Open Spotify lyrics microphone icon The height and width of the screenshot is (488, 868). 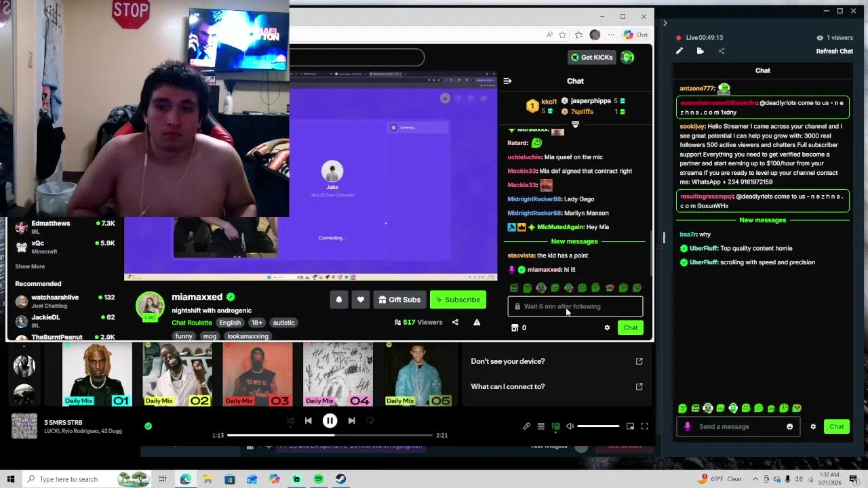[526, 426]
